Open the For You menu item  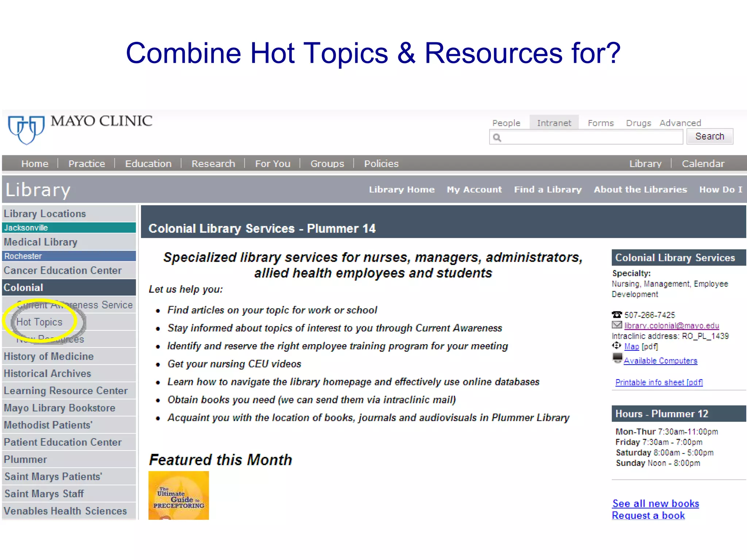coord(273,164)
